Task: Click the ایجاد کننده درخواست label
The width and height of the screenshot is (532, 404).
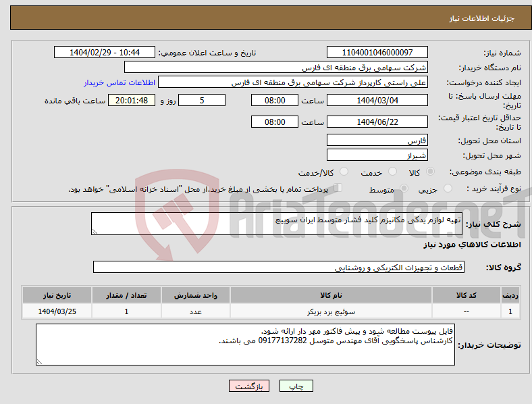Action: pyautogui.click(x=483, y=82)
